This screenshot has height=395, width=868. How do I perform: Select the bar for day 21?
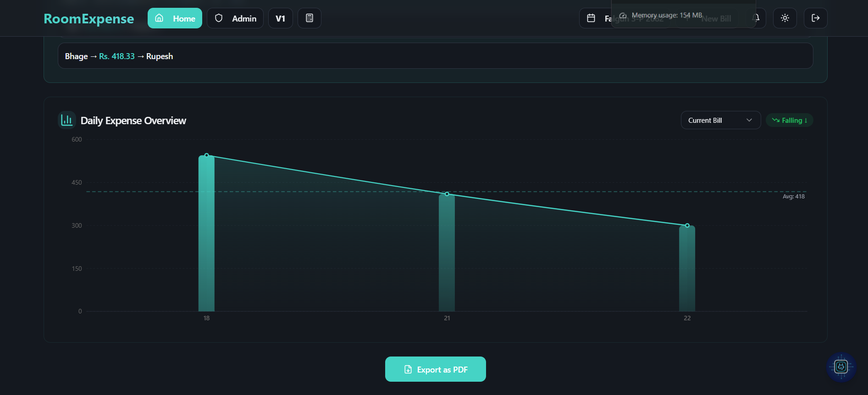coord(447,253)
